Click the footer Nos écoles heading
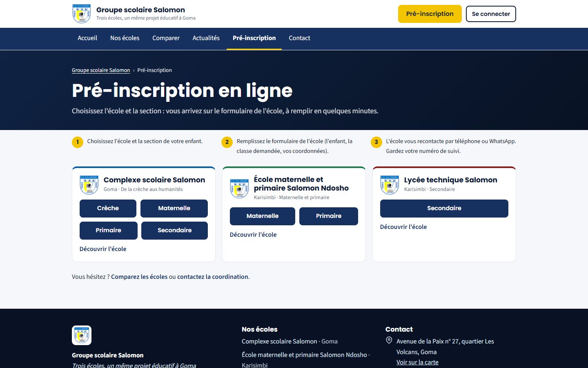This screenshot has height=368, width=588. tap(259, 330)
